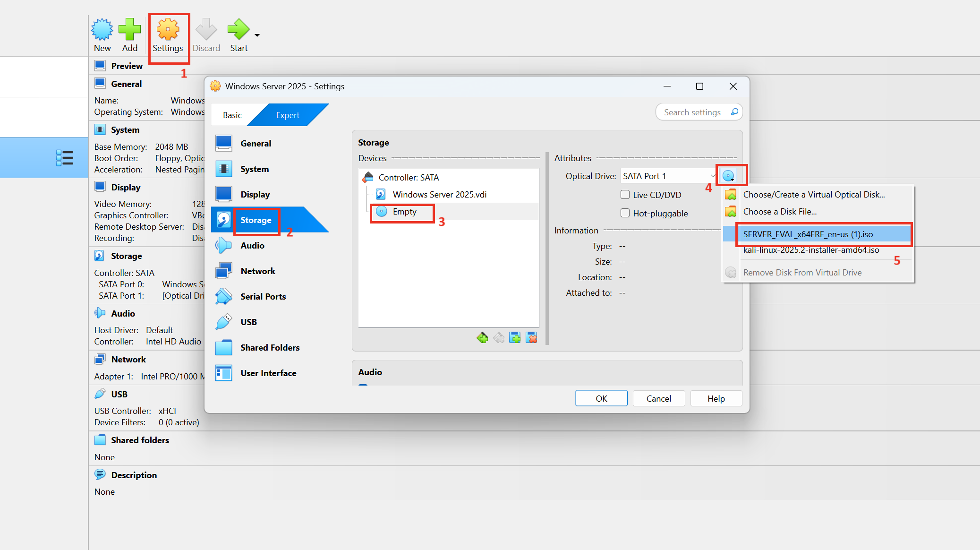Open the Start button dropdown arrow
This screenshot has width=980, height=550.
(x=257, y=35)
